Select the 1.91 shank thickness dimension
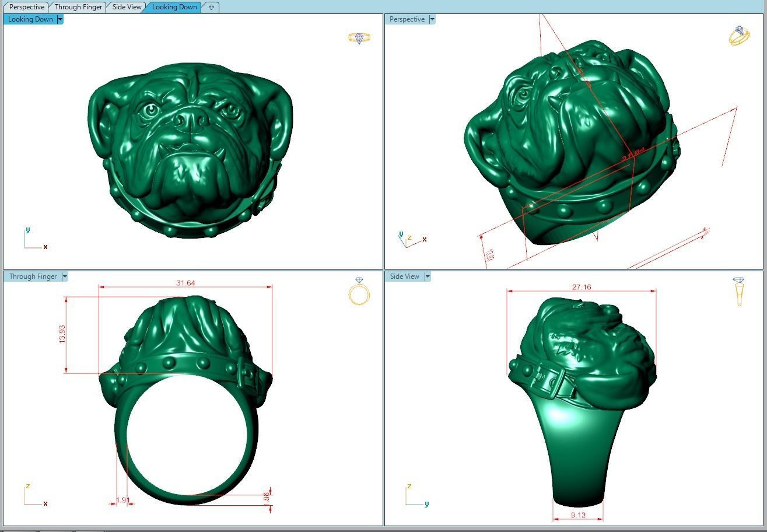 click(122, 500)
